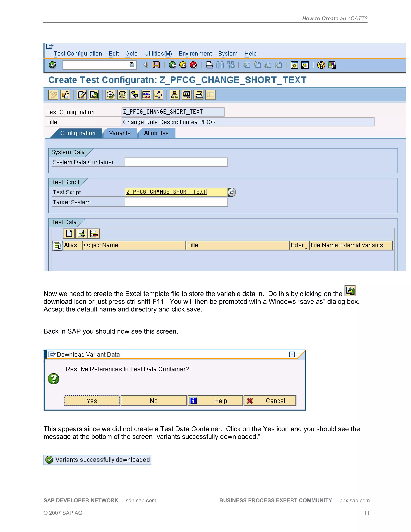Click the First Page icon
The width and height of the screenshot is (411, 532).
[247, 65]
